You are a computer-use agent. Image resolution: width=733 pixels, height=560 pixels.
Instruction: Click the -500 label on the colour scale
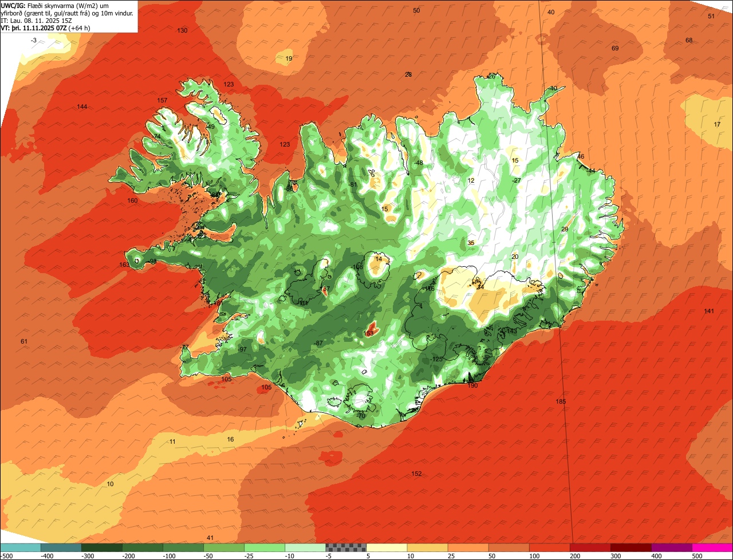[6, 556]
